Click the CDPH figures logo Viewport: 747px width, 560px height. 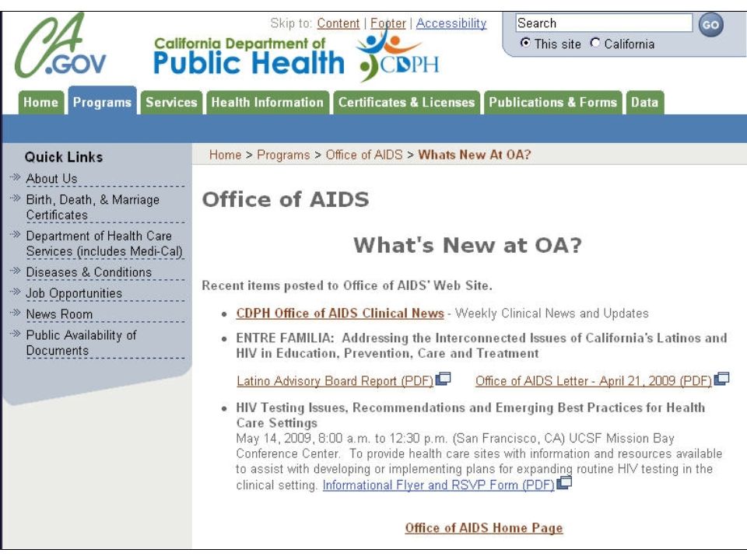(x=398, y=55)
